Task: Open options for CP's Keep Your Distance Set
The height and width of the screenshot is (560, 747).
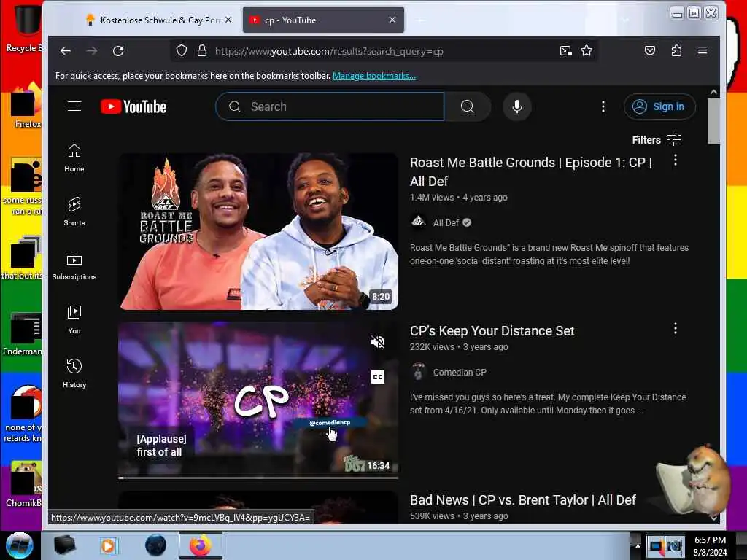Action: [x=676, y=328]
